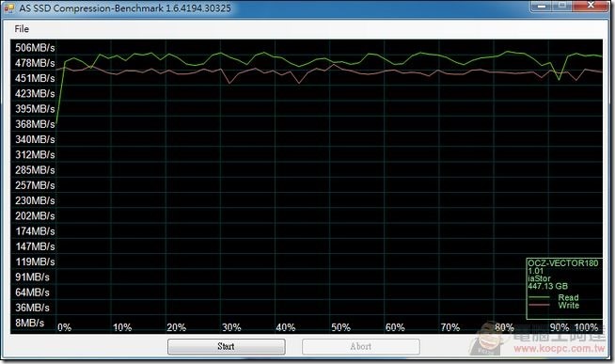Screen dimensions: 615x364
Task: Click the 285MB/s axis label
Action: [35, 170]
